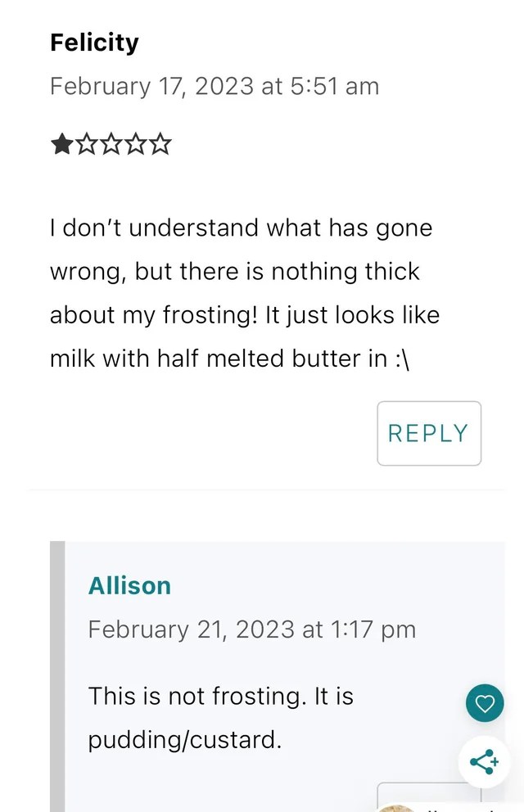Open the share icon button
The width and height of the screenshot is (524, 812).
485,762
